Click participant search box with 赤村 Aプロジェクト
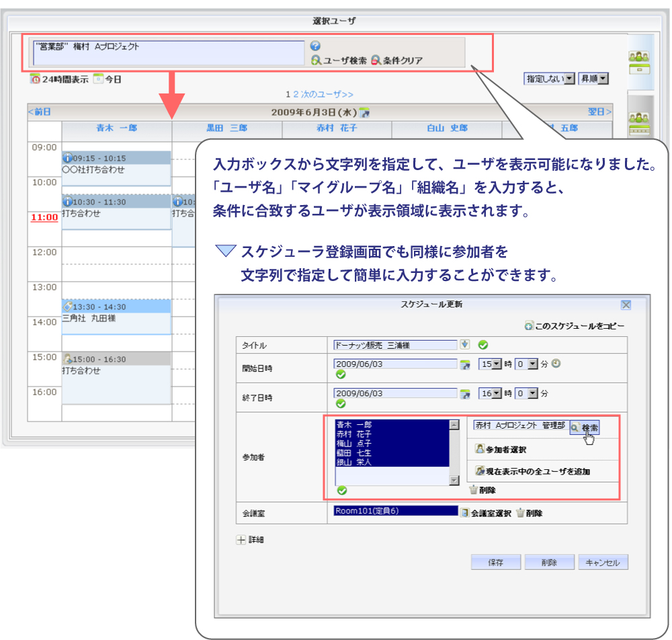The width and height of the screenshot is (672, 640). point(521,426)
